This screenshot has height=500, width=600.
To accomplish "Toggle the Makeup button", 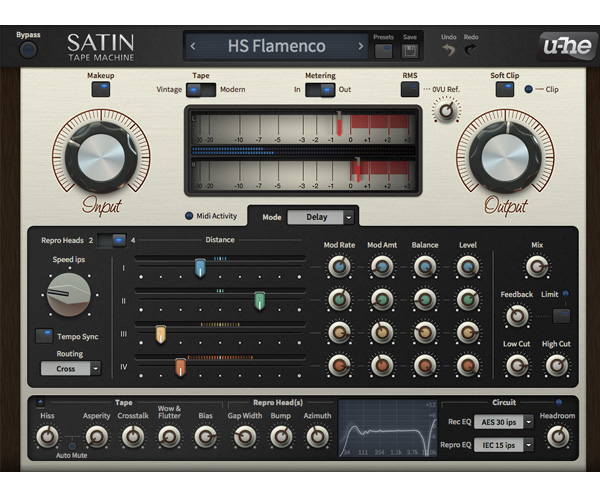I will pos(101,89).
